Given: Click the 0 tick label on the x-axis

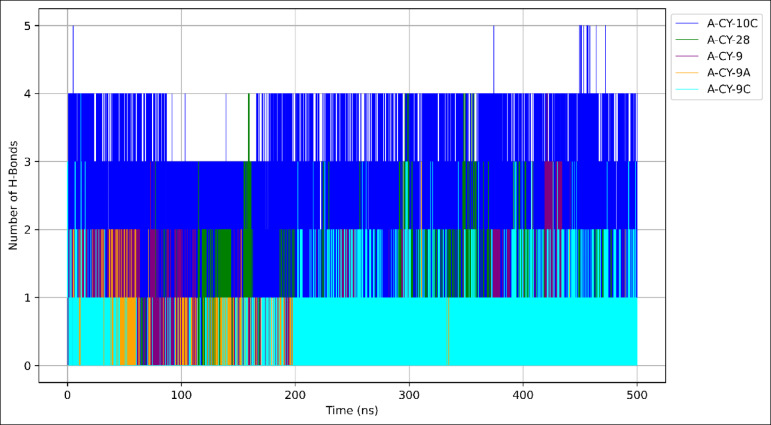Looking at the screenshot, I should [x=67, y=394].
